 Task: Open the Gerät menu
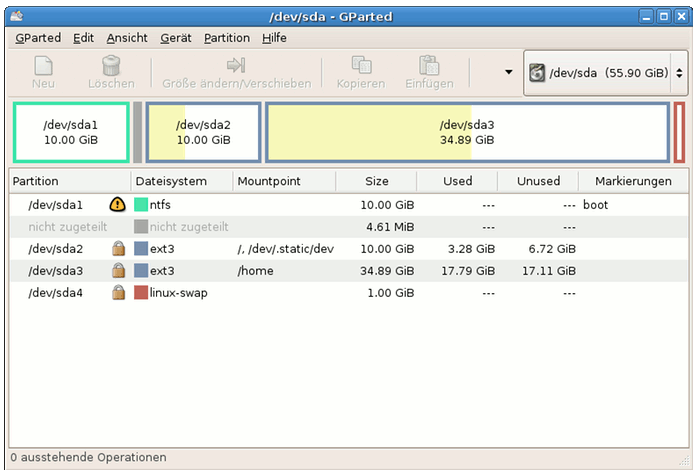[x=176, y=38]
